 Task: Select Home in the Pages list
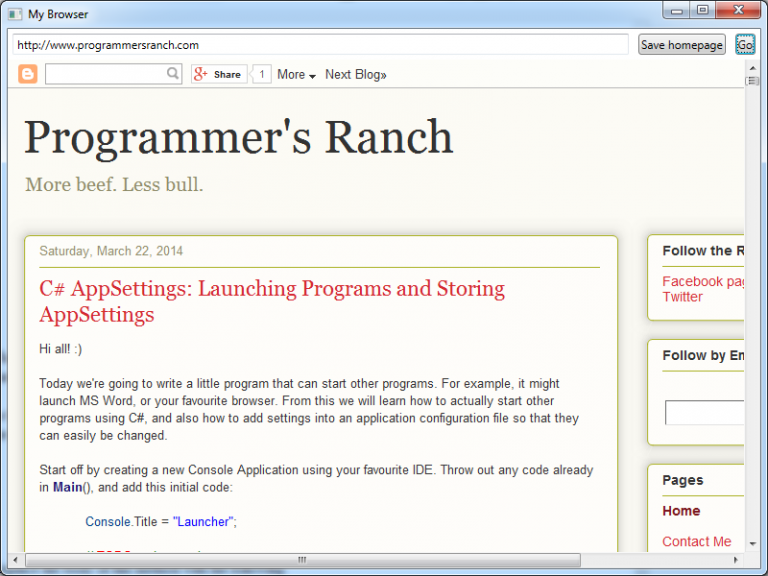[x=681, y=510]
